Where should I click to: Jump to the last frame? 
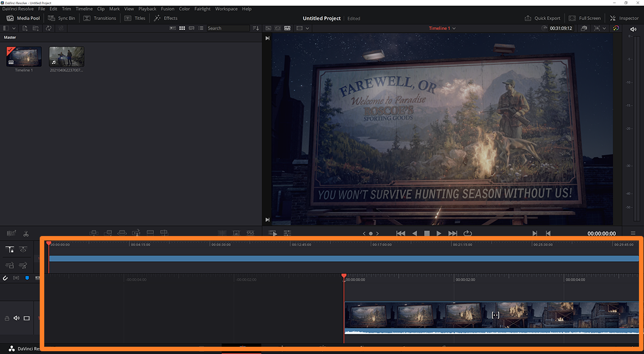click(452, 233)
